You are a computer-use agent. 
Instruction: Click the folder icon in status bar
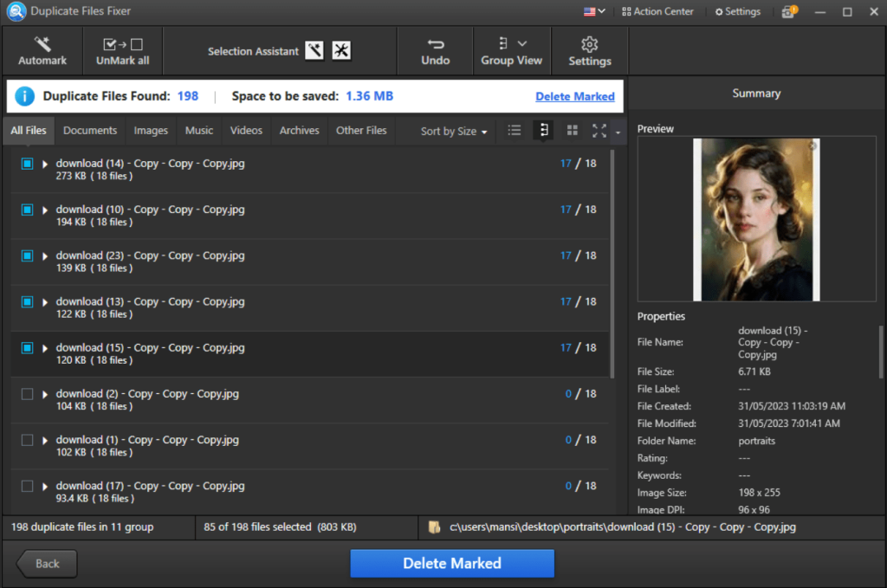[x=434, y=527]
